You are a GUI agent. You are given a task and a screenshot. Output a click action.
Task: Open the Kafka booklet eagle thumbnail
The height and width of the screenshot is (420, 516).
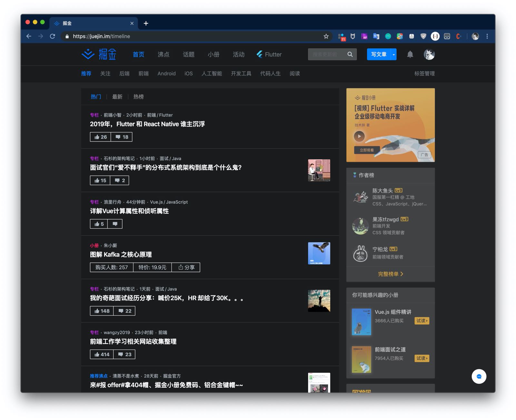(x=319, y=253)
